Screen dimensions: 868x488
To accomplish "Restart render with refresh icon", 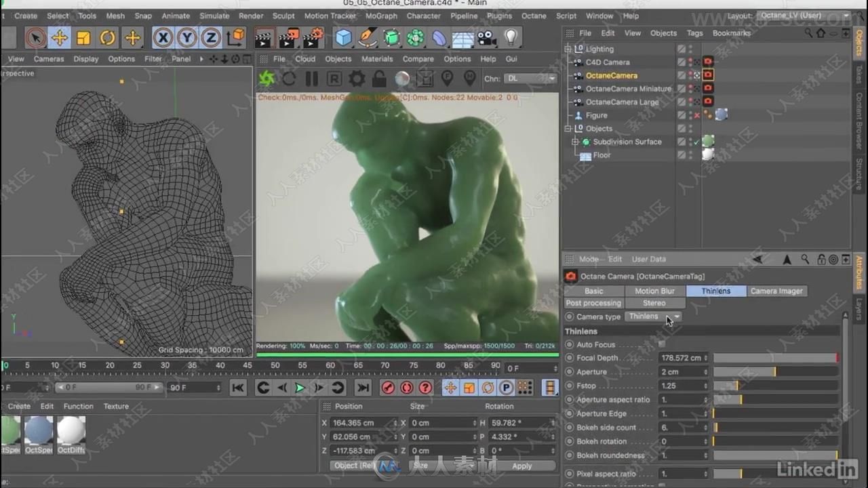I will click(290, 79).
